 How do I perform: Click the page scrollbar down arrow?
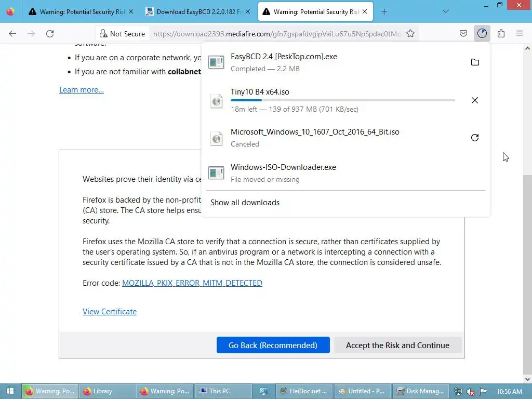pos(527,379)
